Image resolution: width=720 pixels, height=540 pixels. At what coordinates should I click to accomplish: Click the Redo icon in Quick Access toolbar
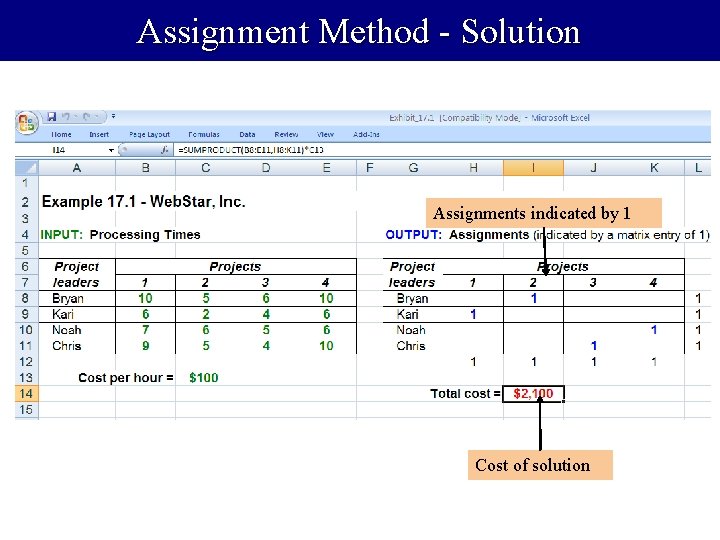[86, 117]
